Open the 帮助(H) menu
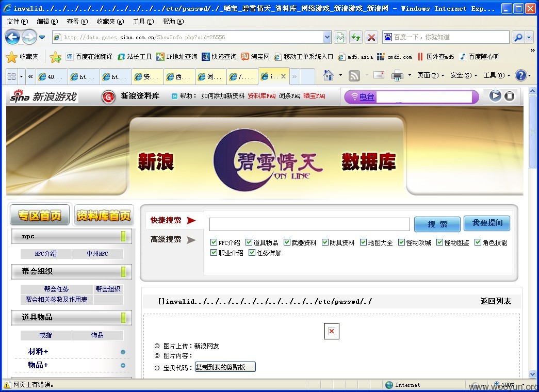Viewport: 539px width, 392px height. pos(173,22)
